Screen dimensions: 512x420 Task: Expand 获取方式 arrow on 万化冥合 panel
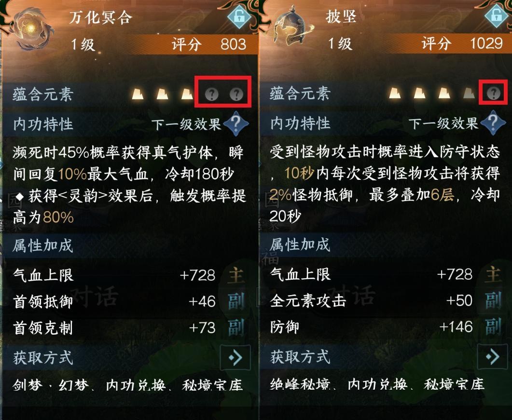click(x=235, y=358)
